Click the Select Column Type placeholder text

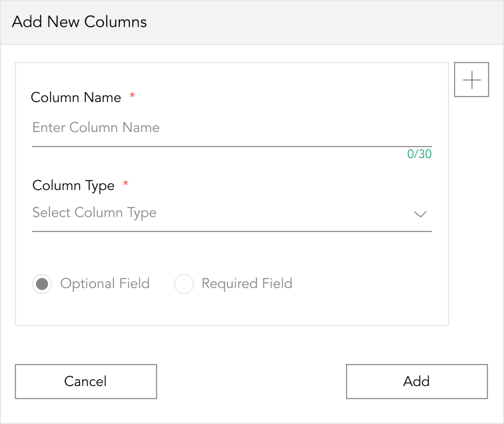95,213
